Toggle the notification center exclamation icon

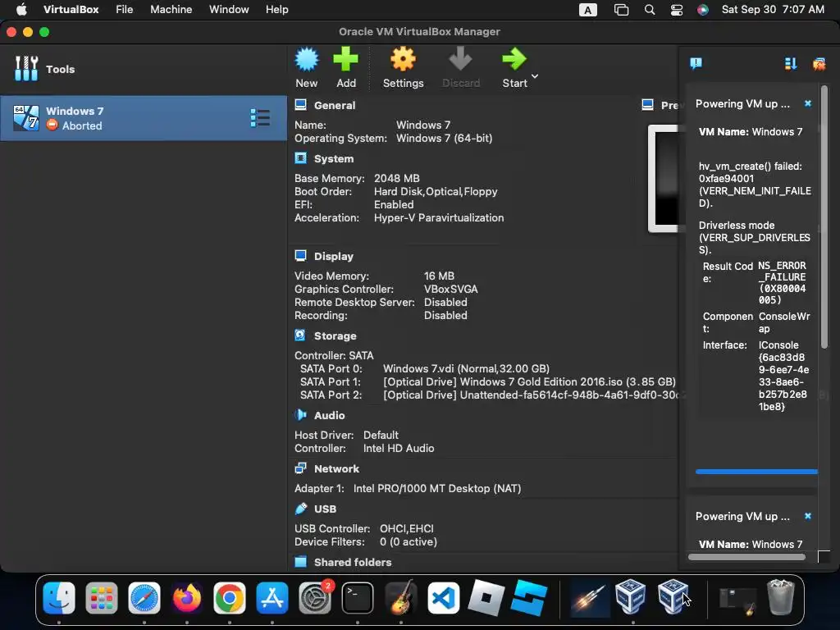coord(696,64)
